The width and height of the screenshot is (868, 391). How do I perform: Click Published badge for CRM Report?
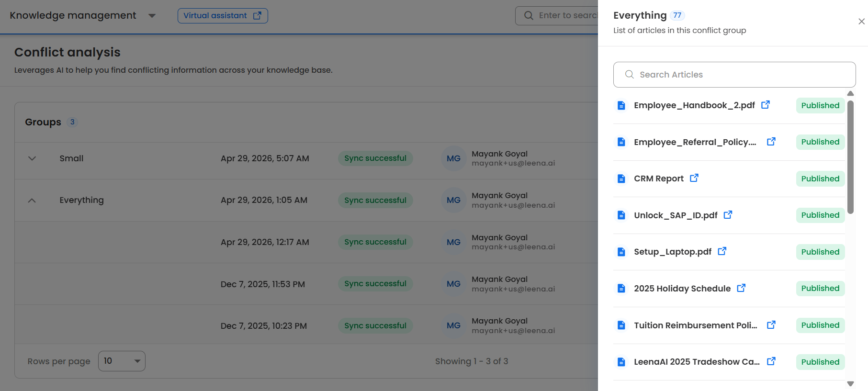click(x=820, y=179)
